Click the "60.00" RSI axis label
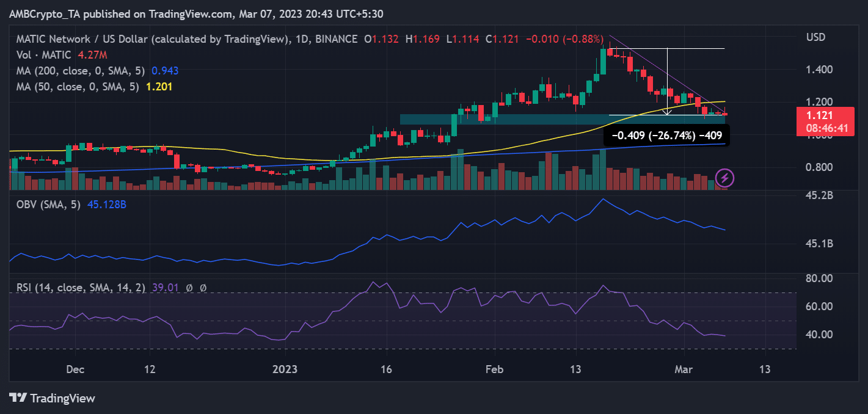Viewport: 868px width, 414px height. (820, 307)
